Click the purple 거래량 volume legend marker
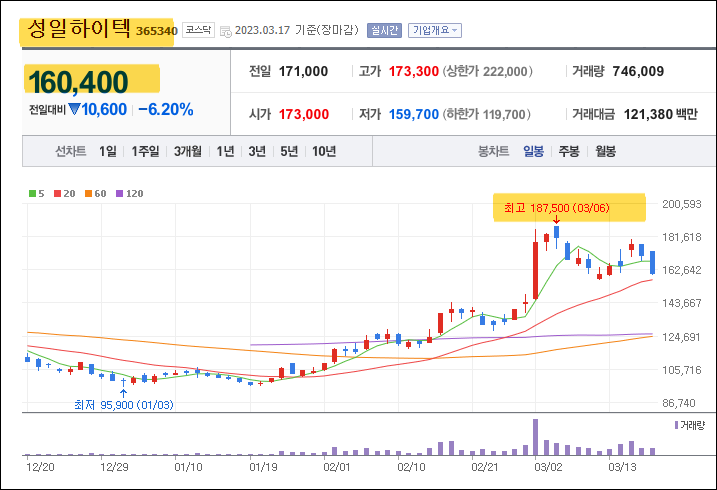The height and width of the screenshot is (490, 717). coord(675,426)
